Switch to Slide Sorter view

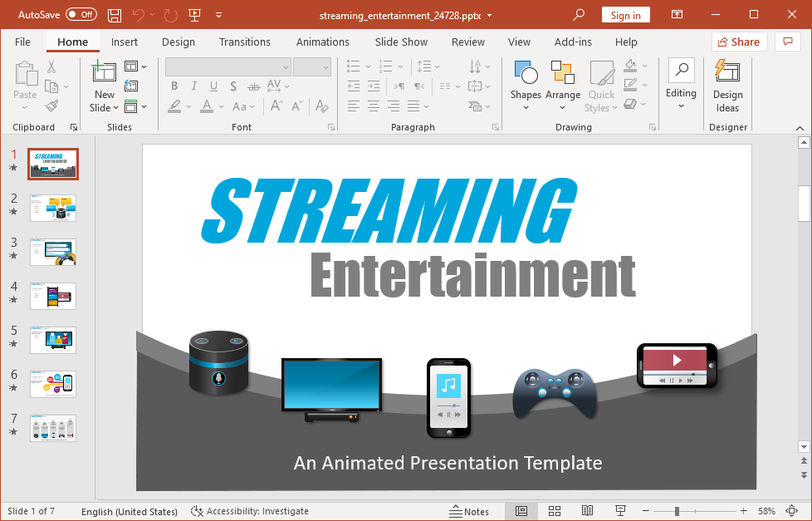pos(555,511)
